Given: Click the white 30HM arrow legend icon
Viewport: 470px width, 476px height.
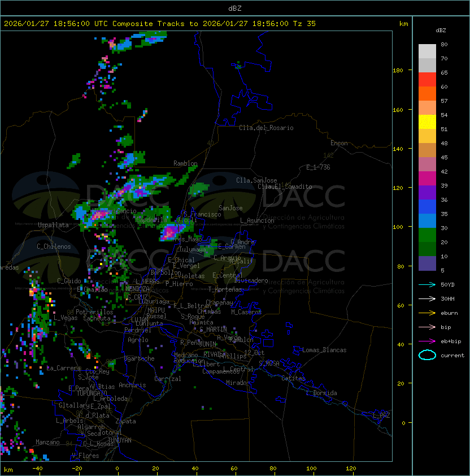Looking at the screenshot, I should (x=427, y=298).
